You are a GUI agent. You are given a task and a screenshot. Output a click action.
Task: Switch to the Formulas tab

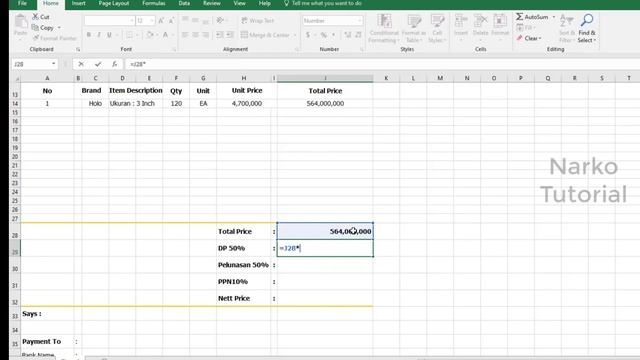[x=153, y=3]
